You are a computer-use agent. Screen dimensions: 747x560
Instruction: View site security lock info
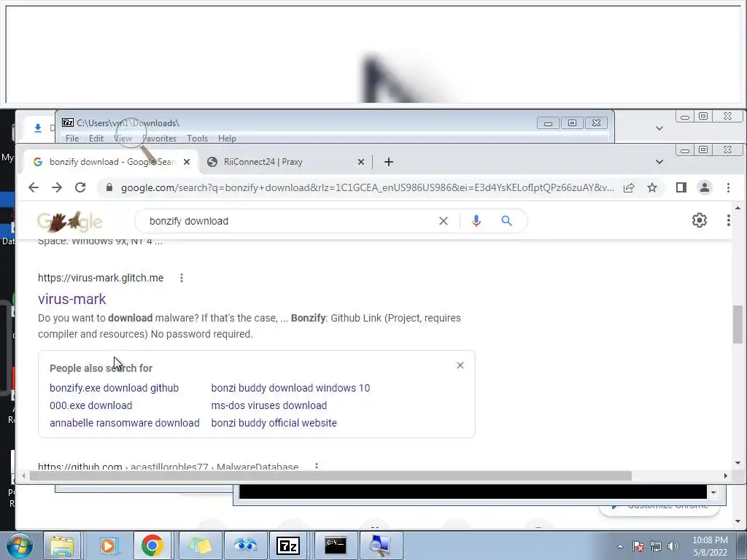109,187
